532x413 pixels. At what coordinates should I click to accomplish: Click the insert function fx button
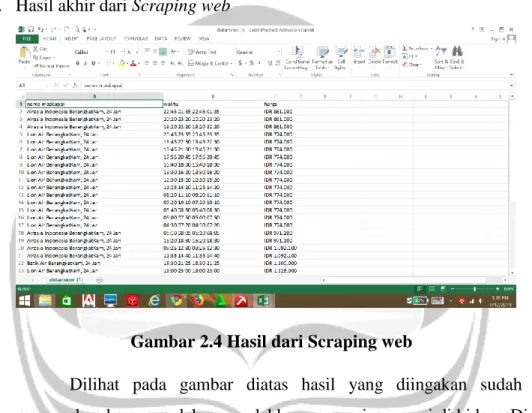75,86
